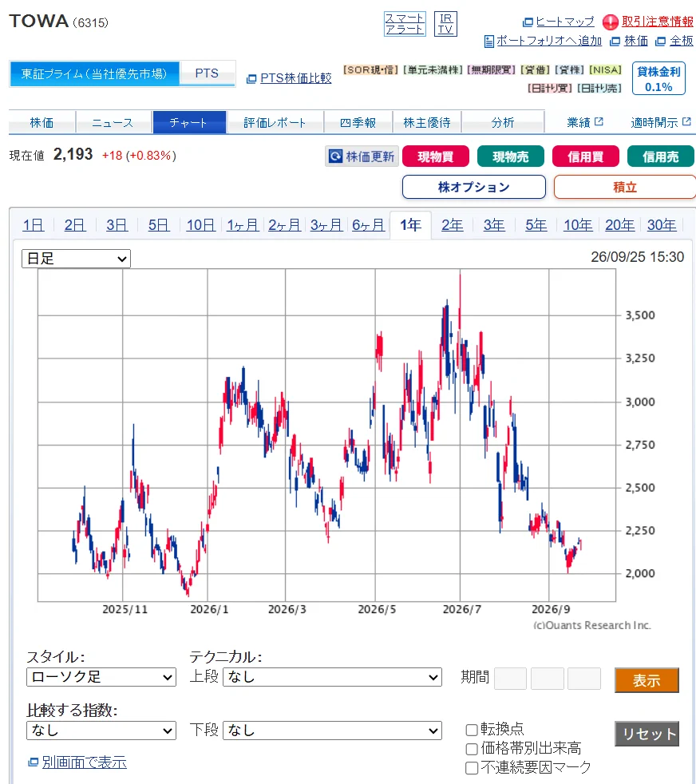Open 取引注意情報 link

pyautogui.click(x=658, y=22)
